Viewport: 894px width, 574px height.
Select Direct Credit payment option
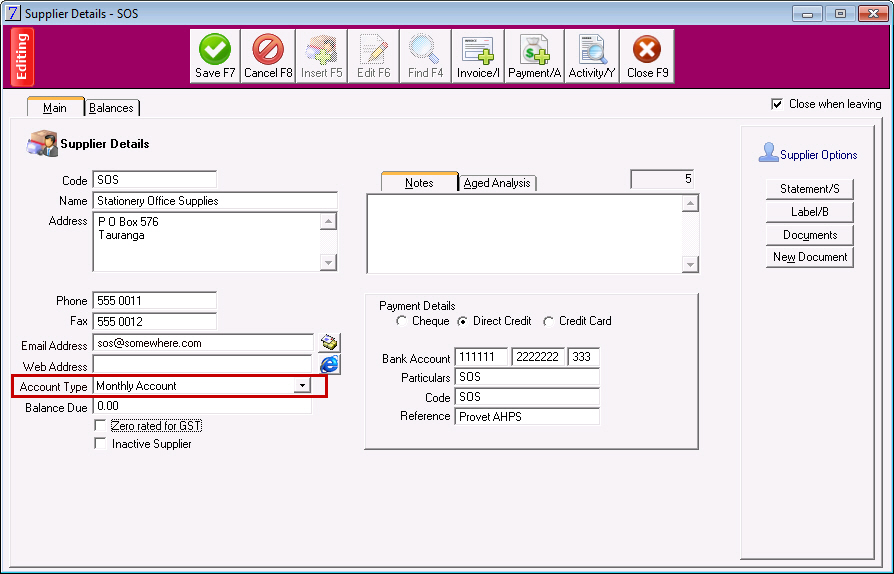tap(462, 321)
